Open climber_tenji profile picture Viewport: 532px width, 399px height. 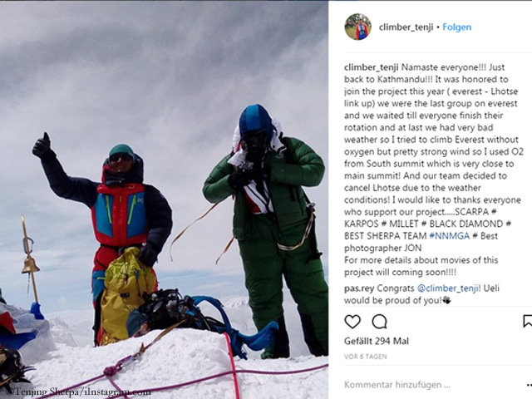point(357,27)
